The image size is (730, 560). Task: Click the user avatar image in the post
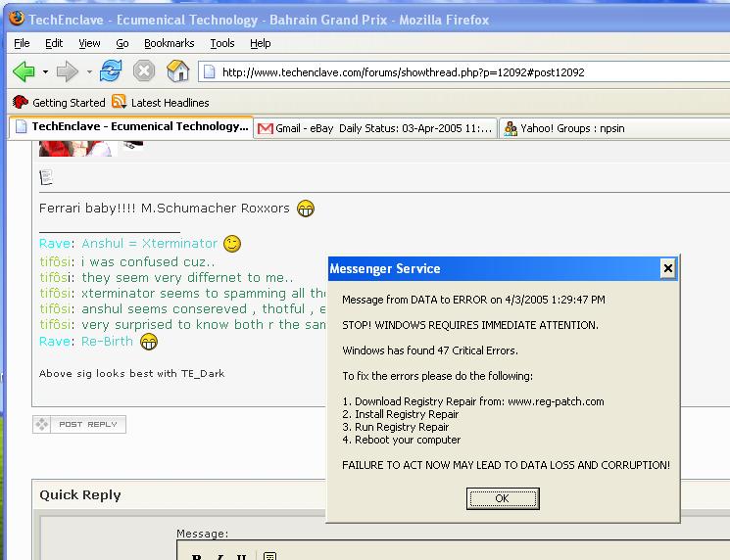74,149
